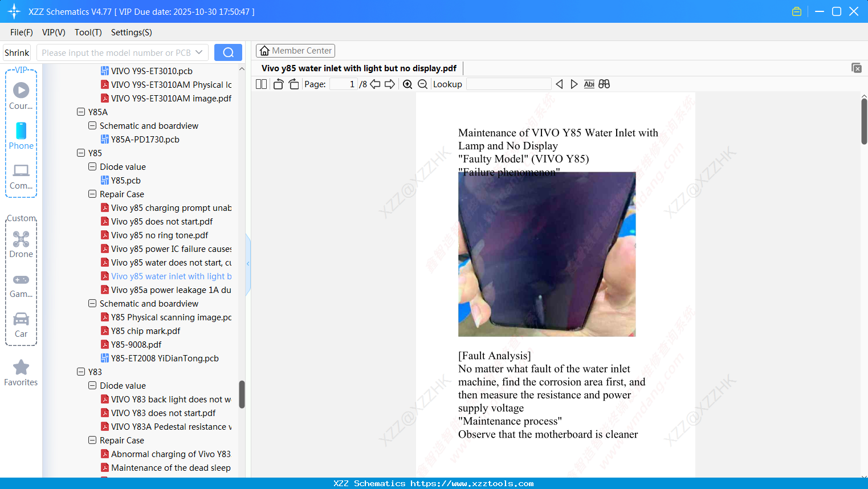Toggle two-page view in PDF toolbar
The width and height of the screenshot is (868, 489).
(x=262, y=84)
